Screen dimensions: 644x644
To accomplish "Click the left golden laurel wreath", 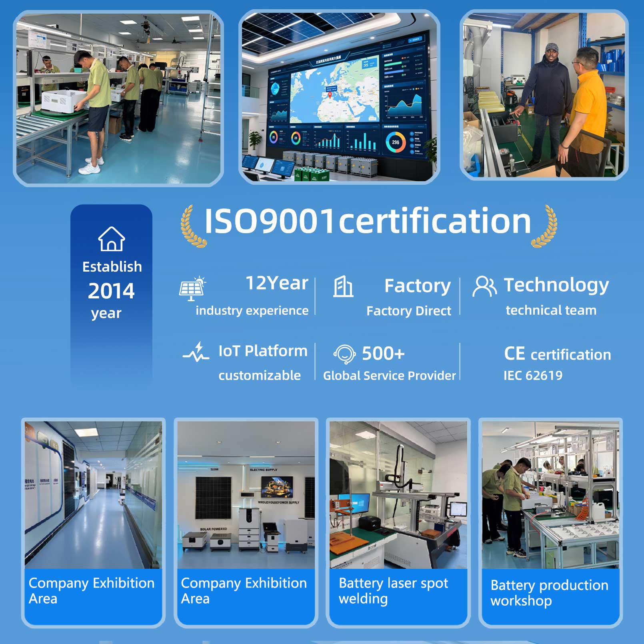I will [192, 226].
